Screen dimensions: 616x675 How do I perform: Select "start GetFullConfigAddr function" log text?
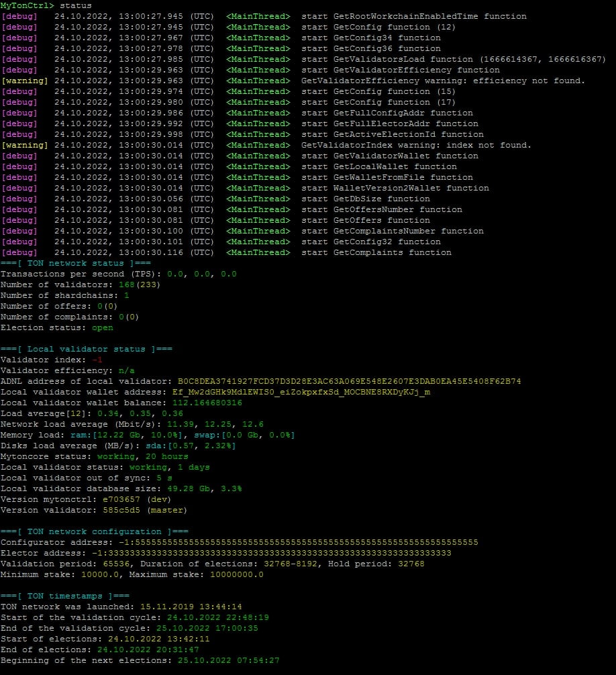pos(387,113)
